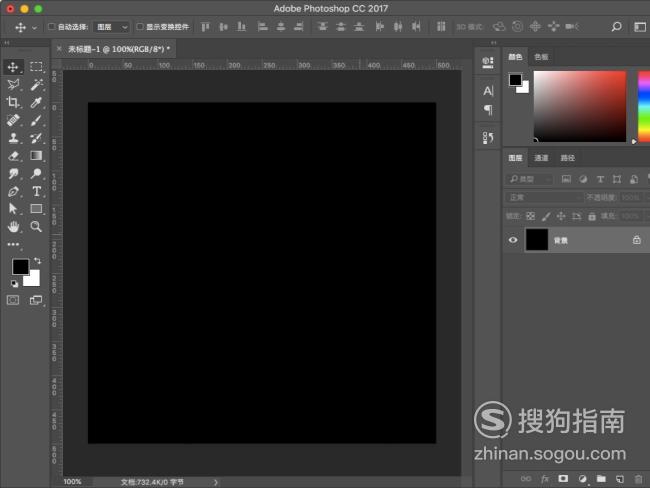This screenshot has width=650, height=488.
Task: Switch to the Paths tab
Action: [568, 158]
